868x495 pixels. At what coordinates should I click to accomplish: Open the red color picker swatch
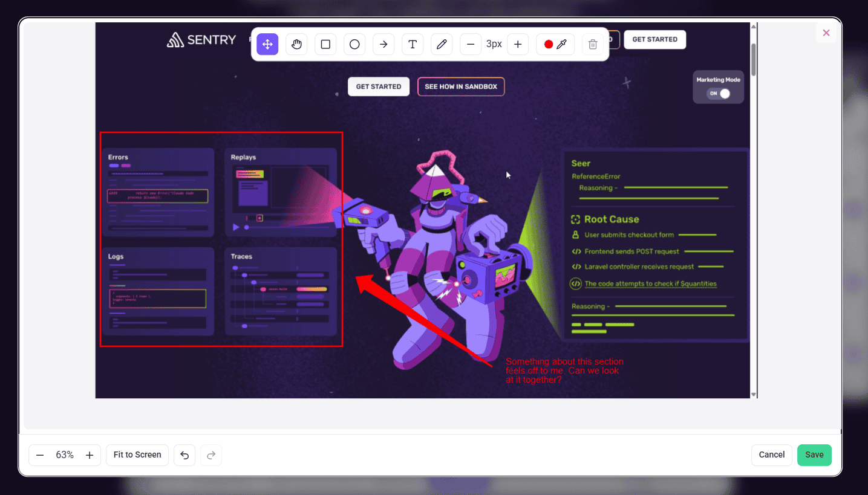click(555, 44)
